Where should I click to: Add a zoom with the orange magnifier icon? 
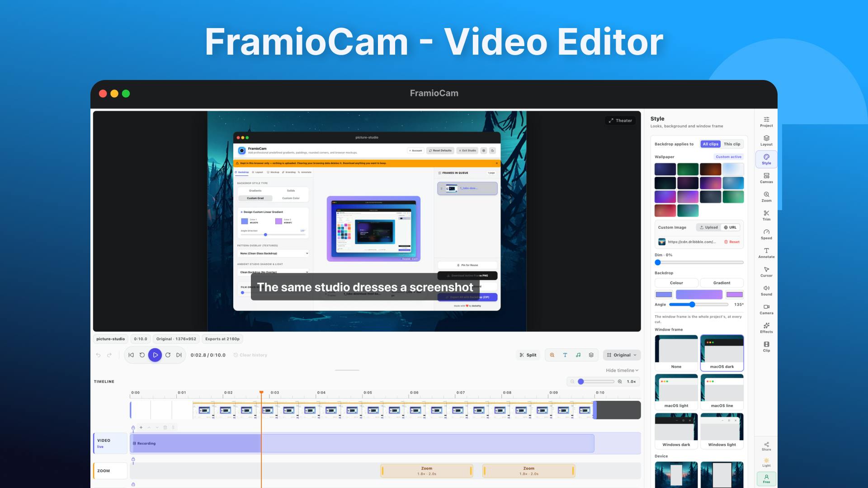(x=552, y=355)
